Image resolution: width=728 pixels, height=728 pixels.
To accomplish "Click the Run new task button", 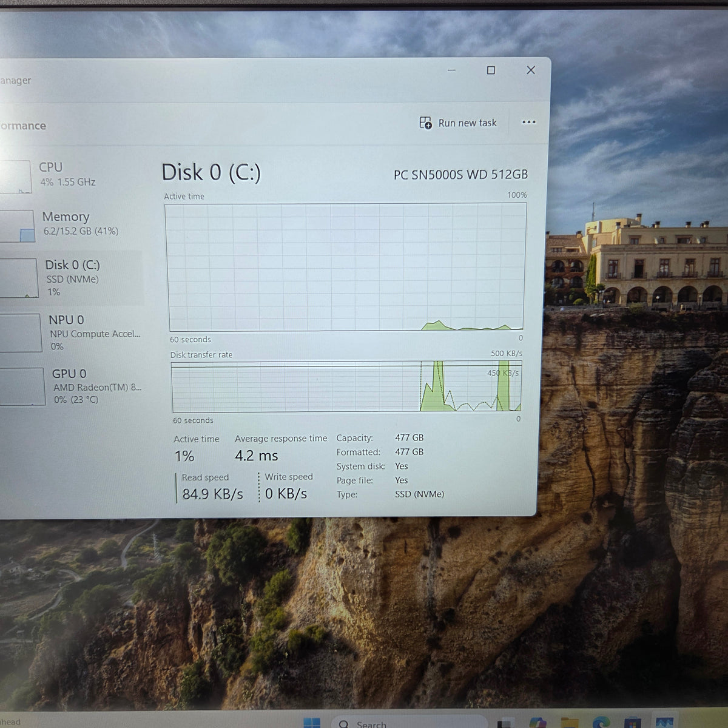I will tap(458, 123).
